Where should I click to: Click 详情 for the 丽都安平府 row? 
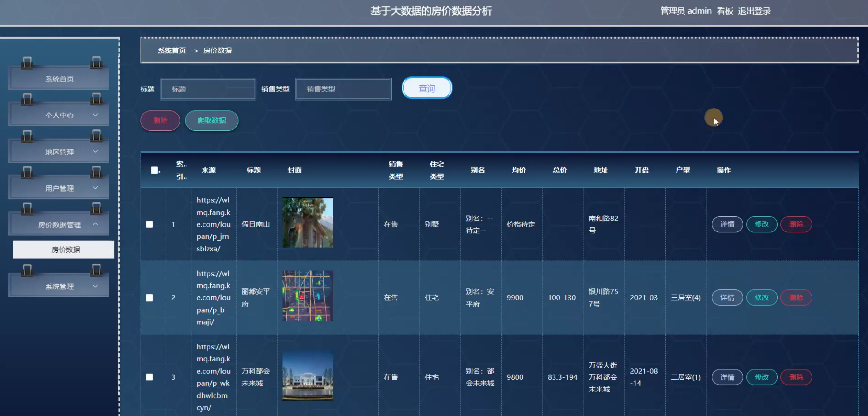coord(727,298)
